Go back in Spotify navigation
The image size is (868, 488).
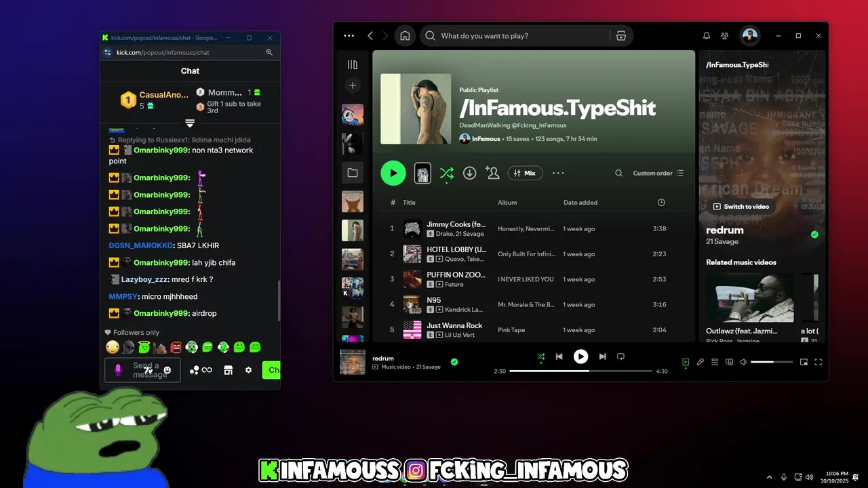pos(370,36)
